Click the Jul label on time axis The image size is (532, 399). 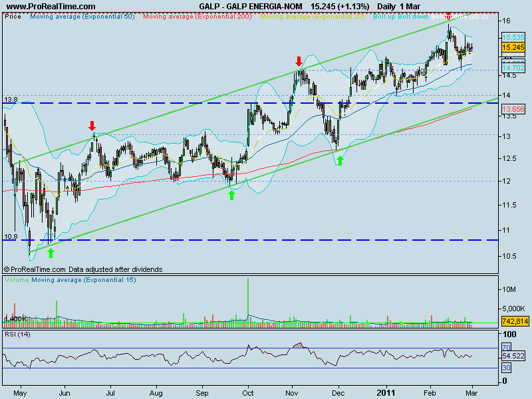110,393
